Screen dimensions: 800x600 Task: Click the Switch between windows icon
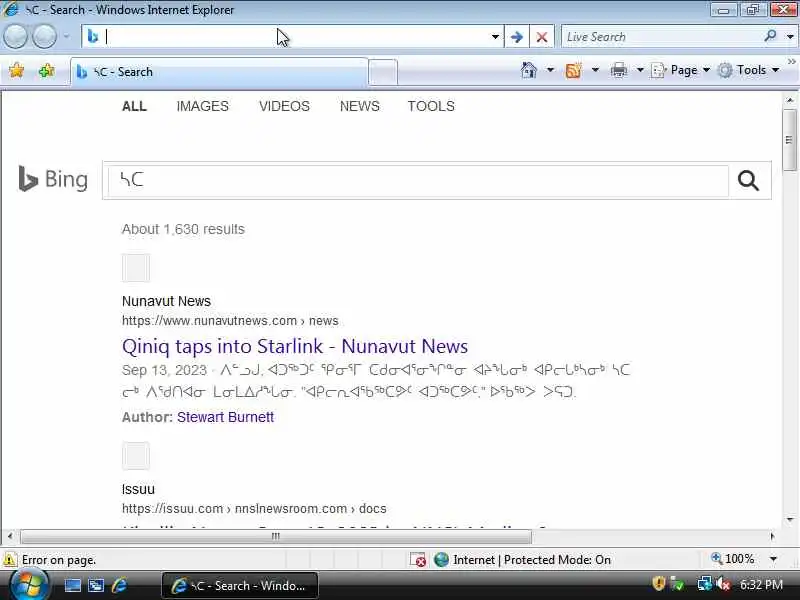tap(96, 585)
